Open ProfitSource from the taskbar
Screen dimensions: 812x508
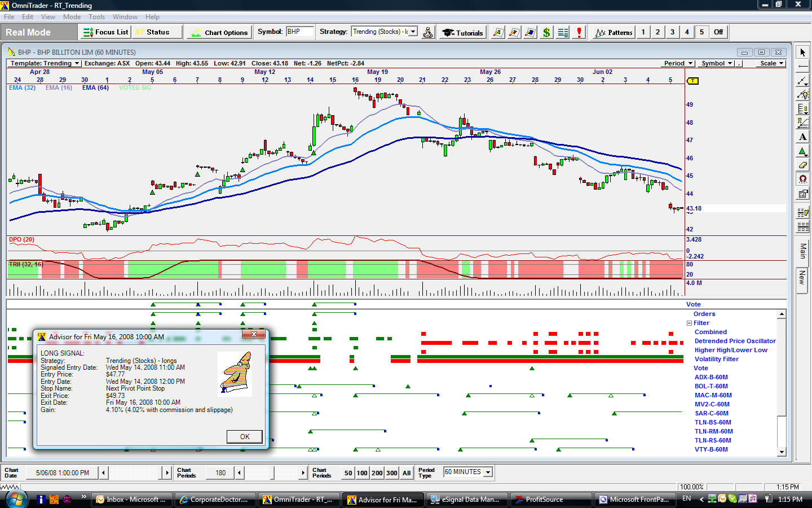click(x=551, y=500)
